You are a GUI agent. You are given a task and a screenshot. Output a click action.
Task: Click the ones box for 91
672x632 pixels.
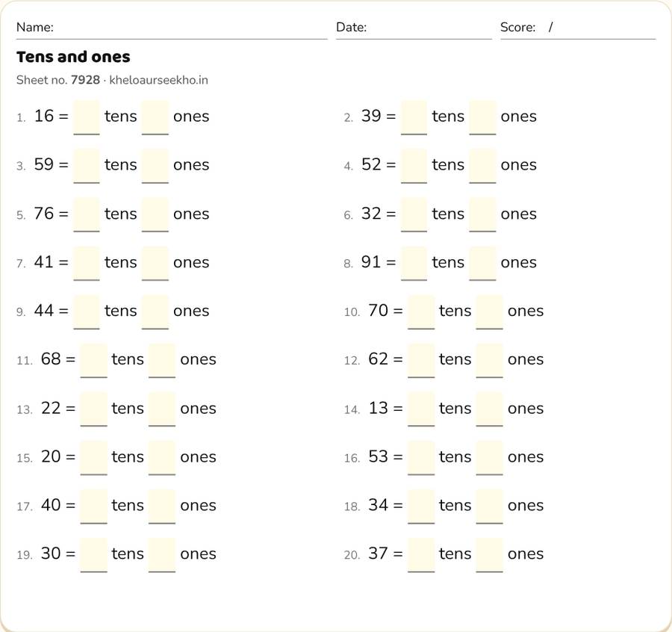point(482,263)
